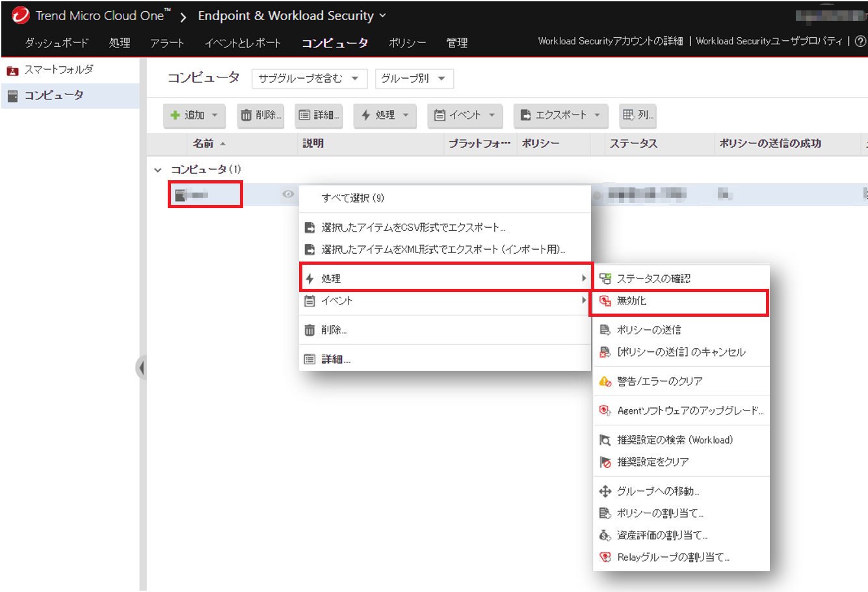Open Workload Securityアカウントの詳細 link
Screen dimensions: 868x592
click(x=610, y=41)
